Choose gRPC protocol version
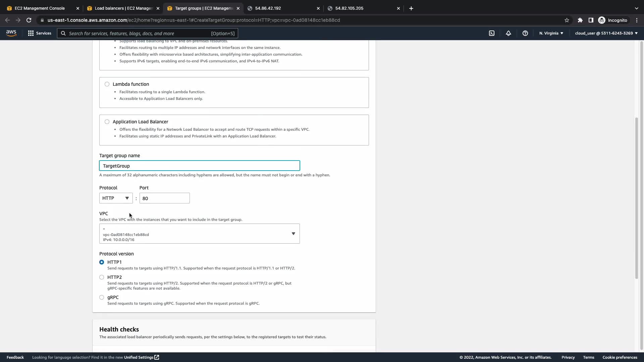Viewport: 644px width, 362px height. pos(102,297)
